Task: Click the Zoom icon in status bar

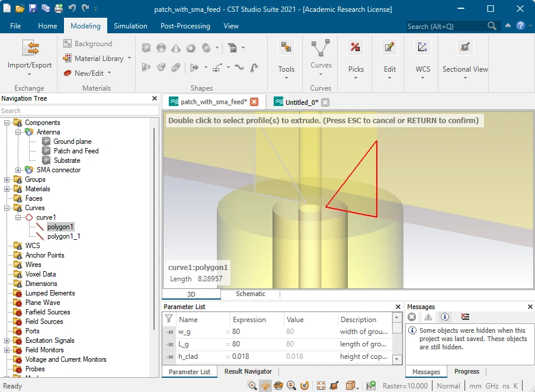Action: pos(291,385)
